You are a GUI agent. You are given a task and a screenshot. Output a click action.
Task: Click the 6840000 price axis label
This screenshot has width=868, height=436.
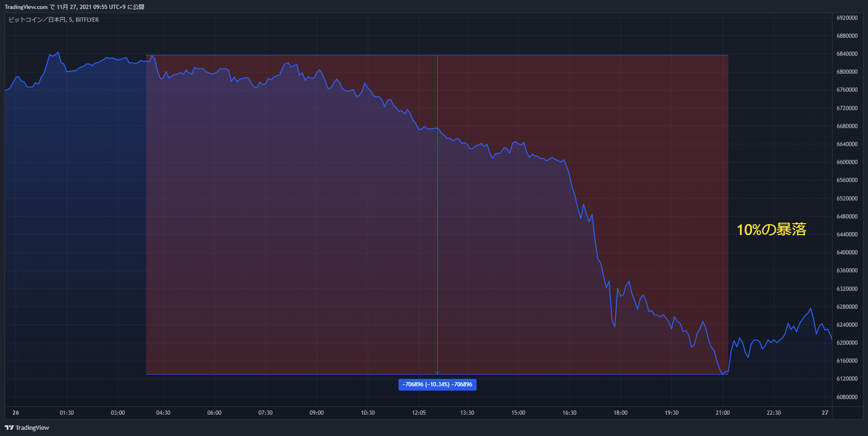(x=847, y=54)
